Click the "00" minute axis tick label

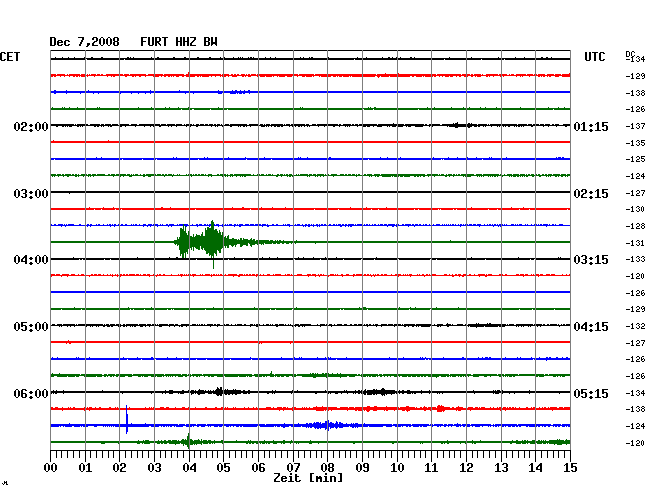point(51,468)
